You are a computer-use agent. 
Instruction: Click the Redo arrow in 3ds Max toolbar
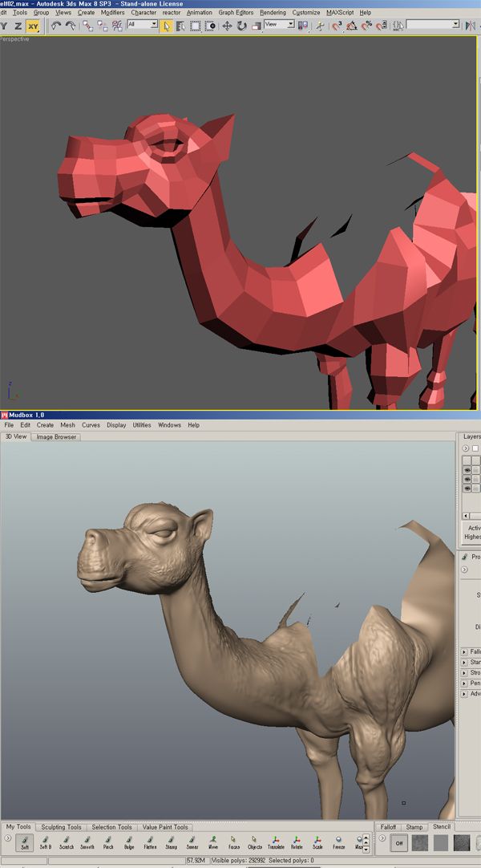pyautogui.click(x=71, y=26)
